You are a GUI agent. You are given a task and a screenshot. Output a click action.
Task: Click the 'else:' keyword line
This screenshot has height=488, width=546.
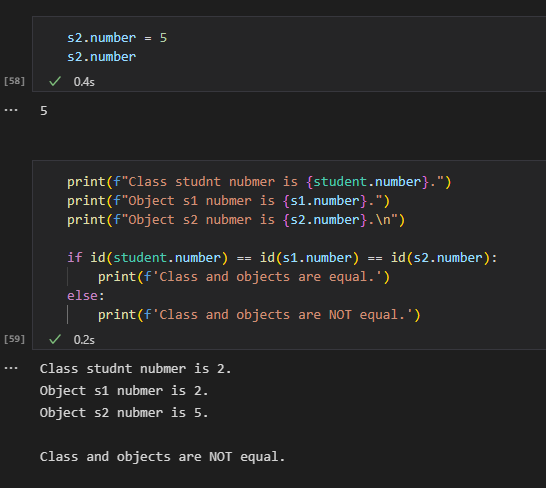86,296
